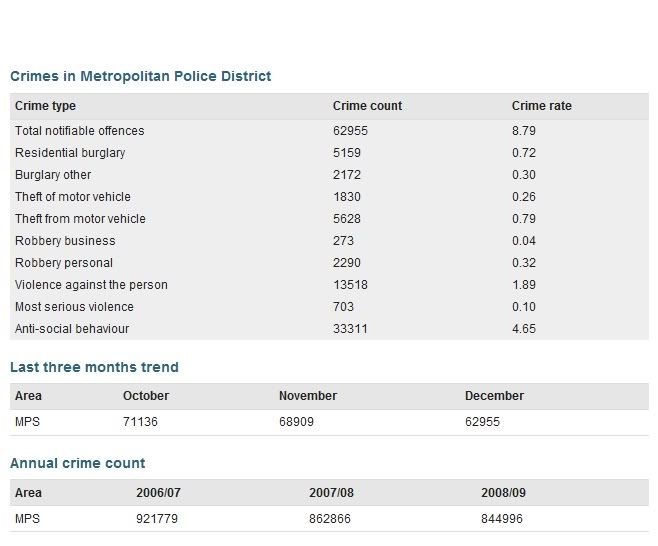Select the Crime count column header
Viewport: 658px width, 546px height.
367,106
